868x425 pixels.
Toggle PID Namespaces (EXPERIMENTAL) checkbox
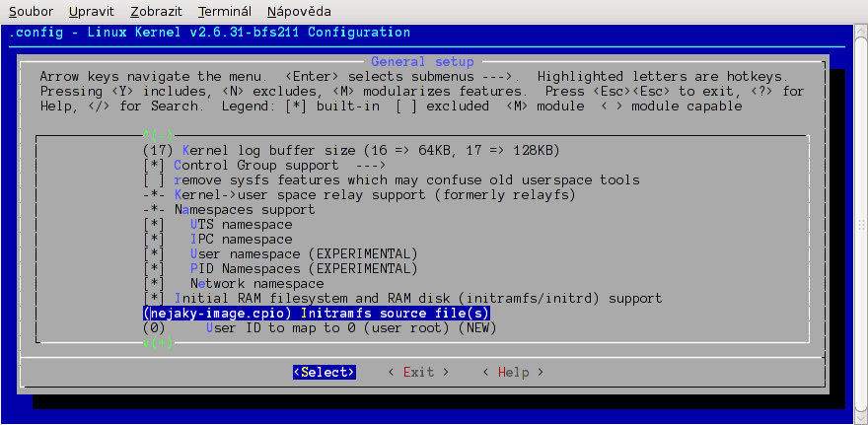154,269
